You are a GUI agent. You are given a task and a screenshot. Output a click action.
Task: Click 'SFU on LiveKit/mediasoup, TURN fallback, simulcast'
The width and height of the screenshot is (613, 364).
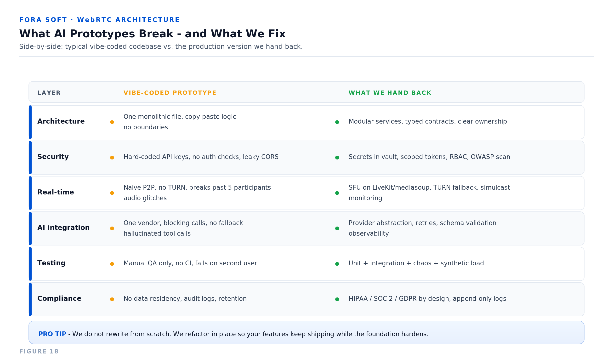click(429, 188)
